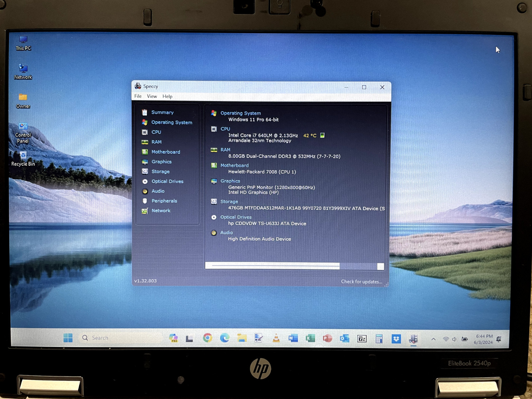Launch VLC media player from the taskbar

coord(276,338)
